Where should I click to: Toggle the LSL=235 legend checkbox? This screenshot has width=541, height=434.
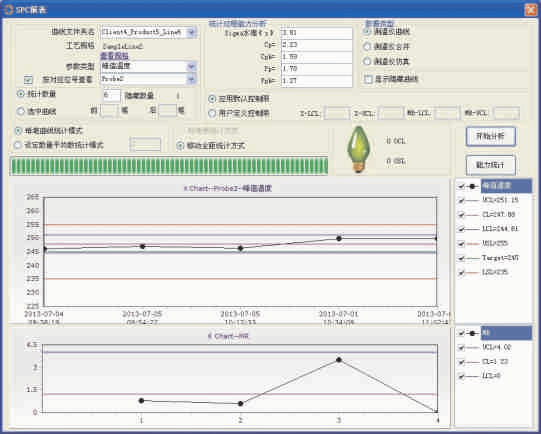point(461,273)
